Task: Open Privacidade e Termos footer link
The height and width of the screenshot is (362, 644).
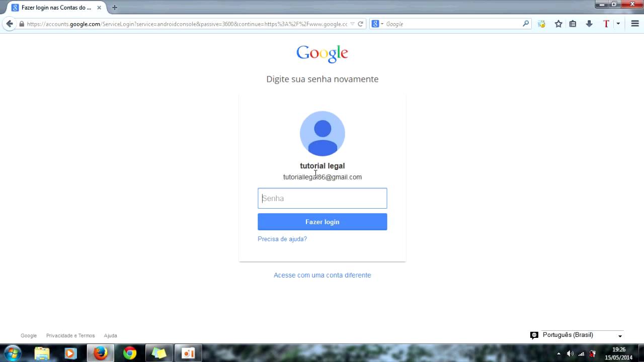Action: click(x=70, y=335)
